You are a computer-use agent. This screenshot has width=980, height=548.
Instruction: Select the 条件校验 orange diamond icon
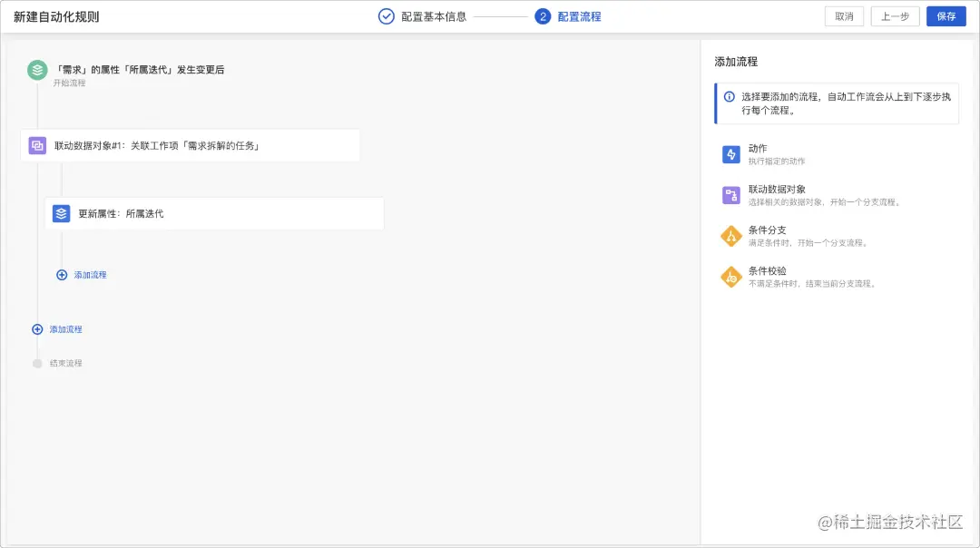point(731,277)
